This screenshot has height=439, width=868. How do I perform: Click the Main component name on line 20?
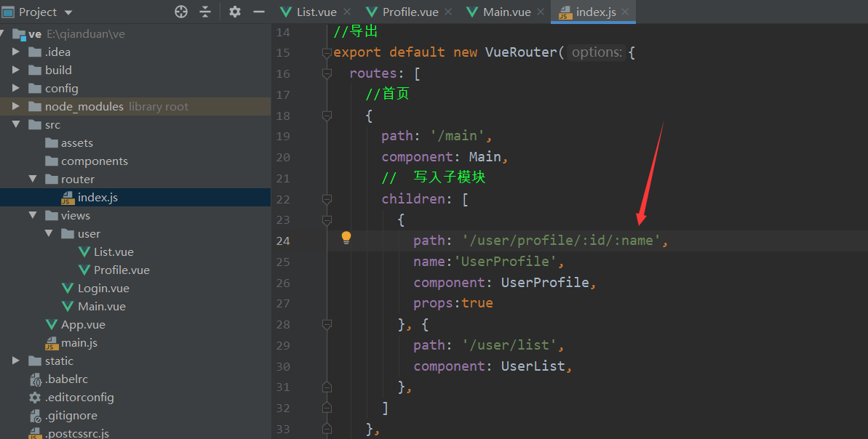pos(485,157)
